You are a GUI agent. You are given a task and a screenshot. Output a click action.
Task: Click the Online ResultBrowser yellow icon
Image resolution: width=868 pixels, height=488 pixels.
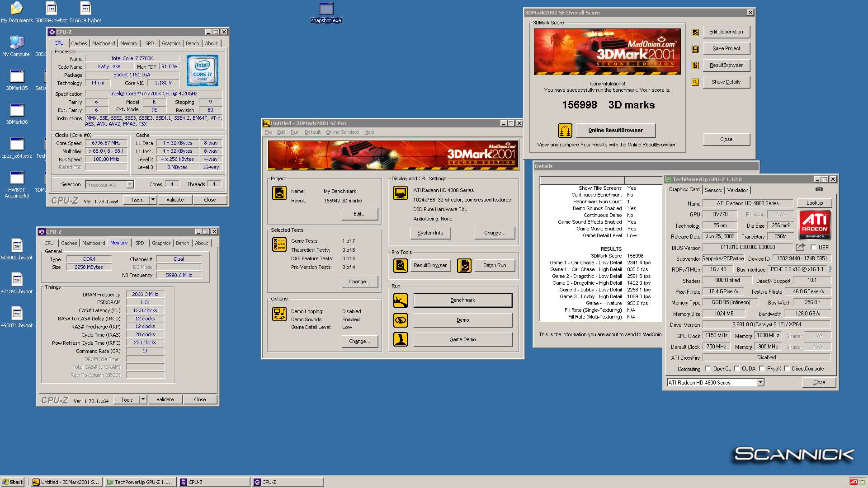pos(565,131)
